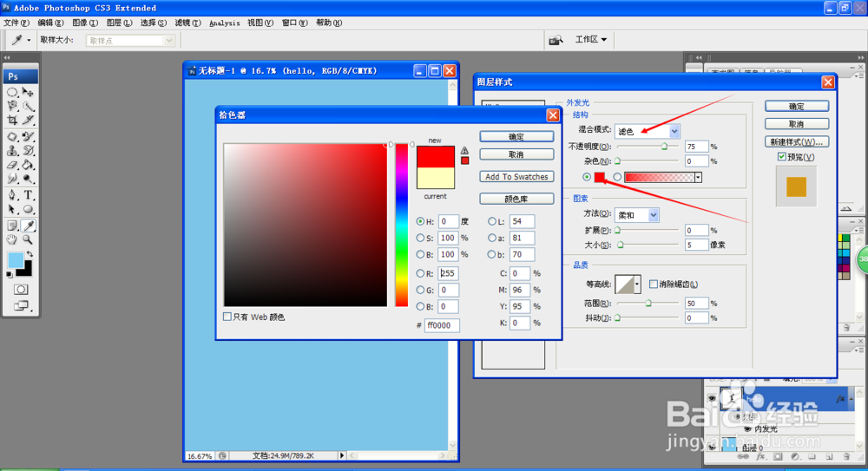Select the Hand tool

pos(12,239)
